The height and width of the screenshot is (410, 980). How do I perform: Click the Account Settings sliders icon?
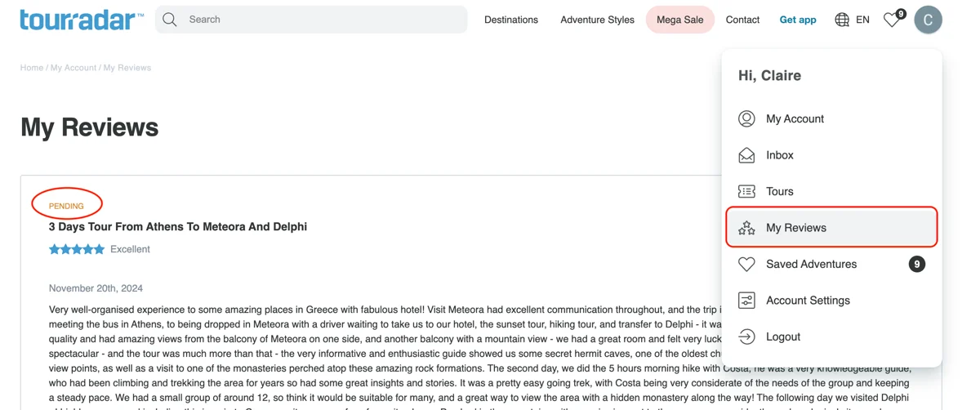point(746,301)
